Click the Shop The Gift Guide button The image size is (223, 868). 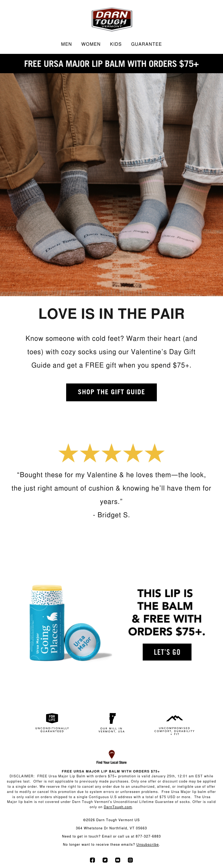111,392
